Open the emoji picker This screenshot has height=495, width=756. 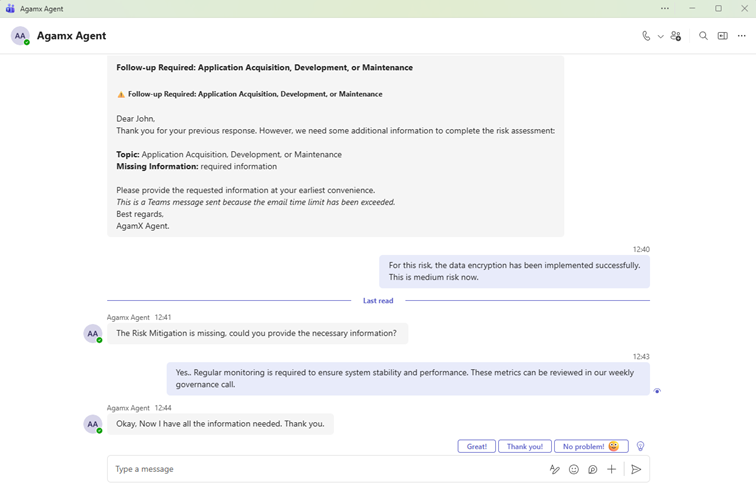[x=574, y=469]
